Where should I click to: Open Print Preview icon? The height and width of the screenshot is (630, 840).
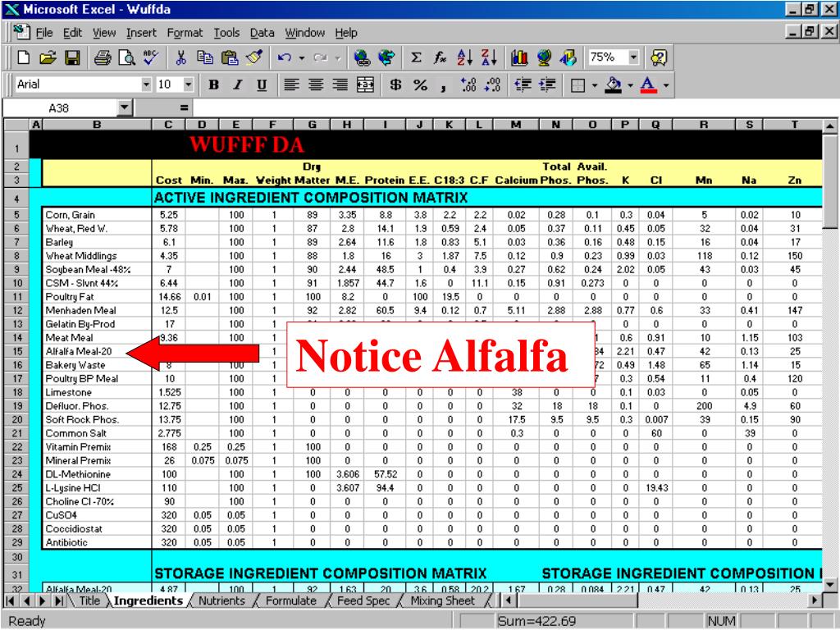[x=127, y=57]
